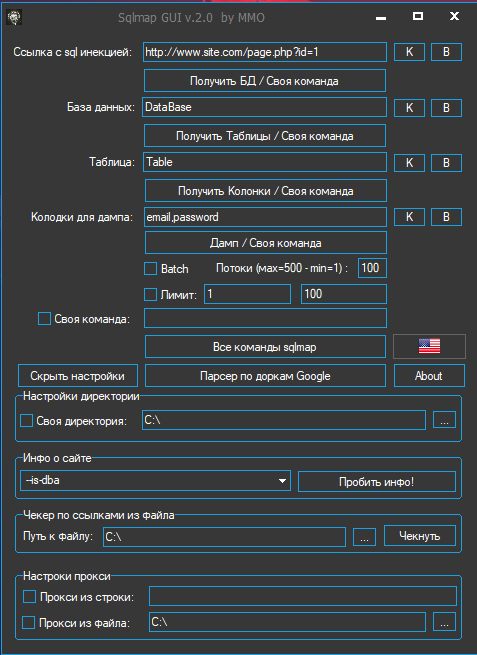This screenshot has width=477, height=655.
Task: Enable Прокси из строки checkbox
Action: coord(29,597)
